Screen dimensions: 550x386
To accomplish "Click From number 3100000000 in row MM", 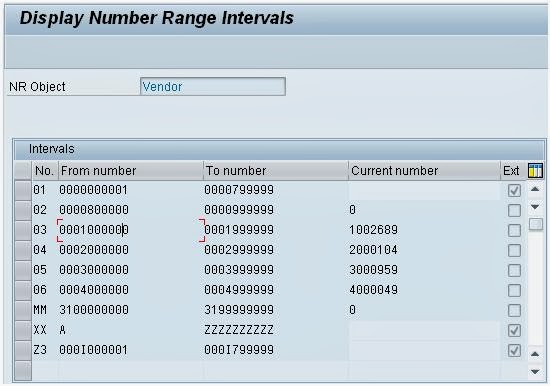I will (x=94, y=310).
